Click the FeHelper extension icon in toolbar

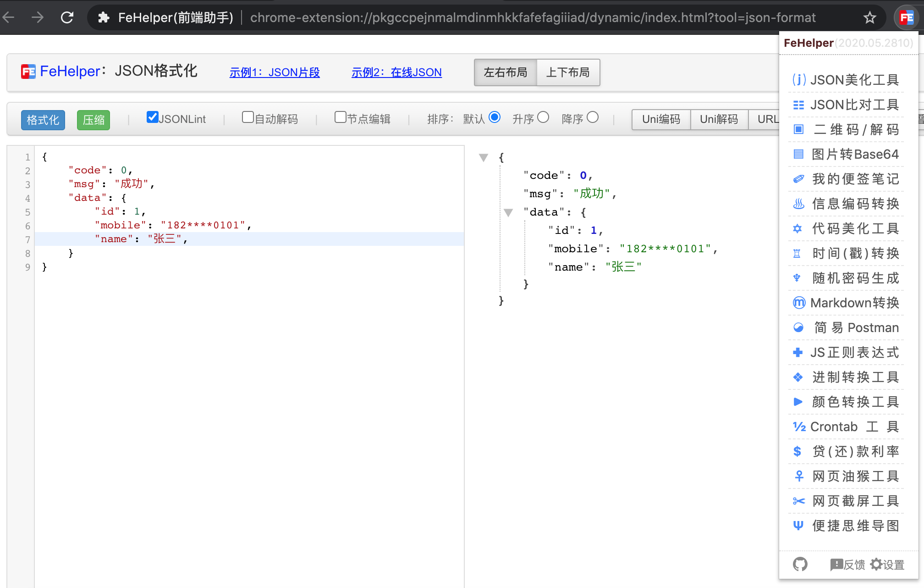pos(906,18)
